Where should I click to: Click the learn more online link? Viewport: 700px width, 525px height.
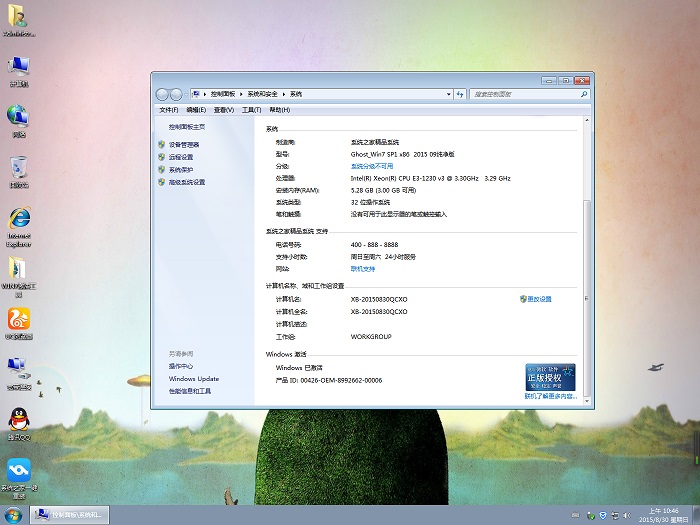pos(551,396)
